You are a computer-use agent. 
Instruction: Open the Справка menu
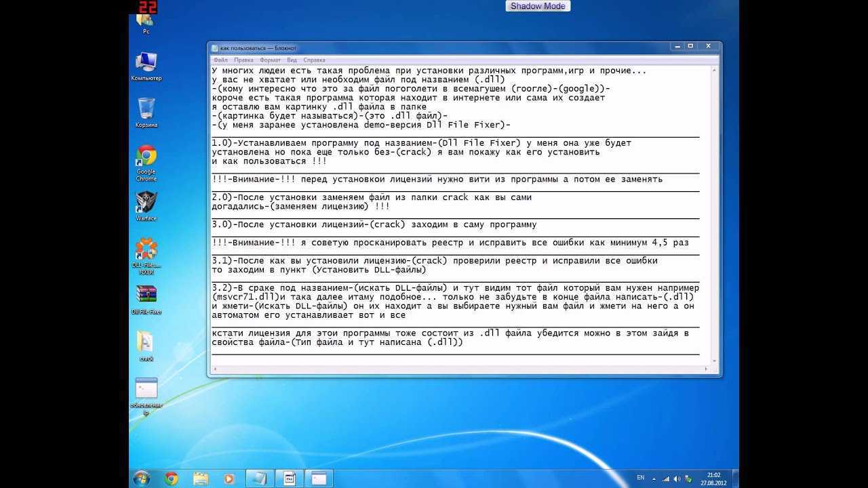point(314,60)
